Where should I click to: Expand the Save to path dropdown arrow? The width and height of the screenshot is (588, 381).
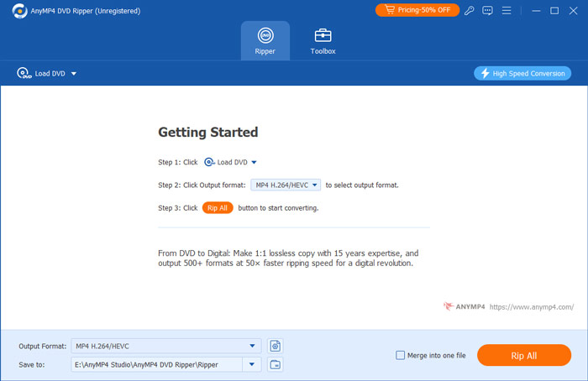[252, 364]
